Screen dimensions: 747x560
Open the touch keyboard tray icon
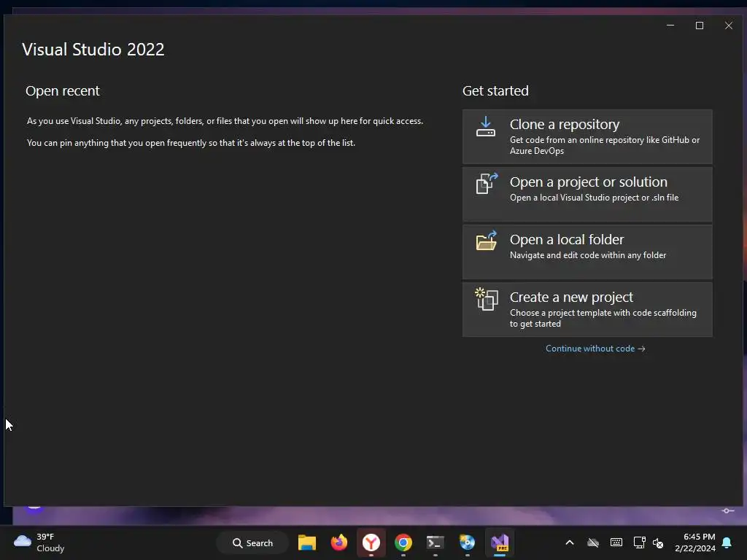[616, 542]
